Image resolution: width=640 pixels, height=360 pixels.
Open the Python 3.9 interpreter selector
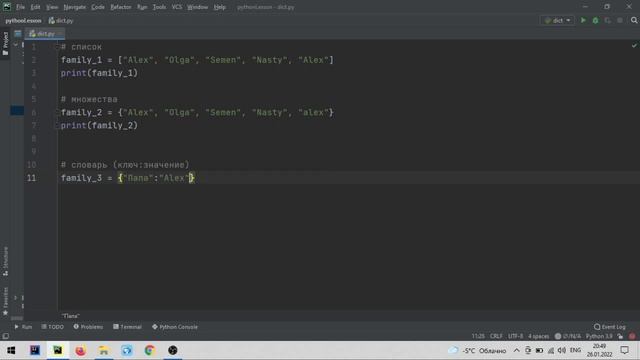[x=599, y=336]
